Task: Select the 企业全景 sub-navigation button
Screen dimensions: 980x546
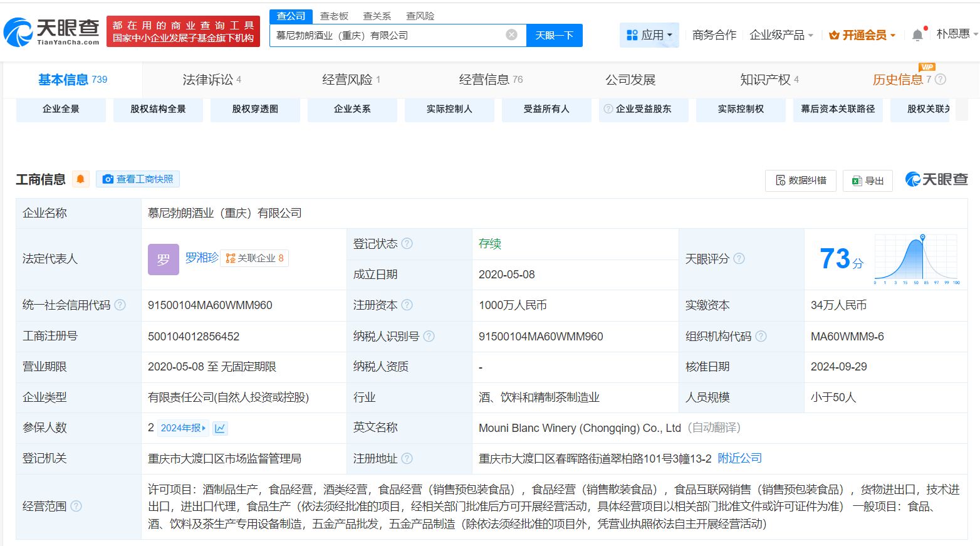Action: tap(61, 109)
